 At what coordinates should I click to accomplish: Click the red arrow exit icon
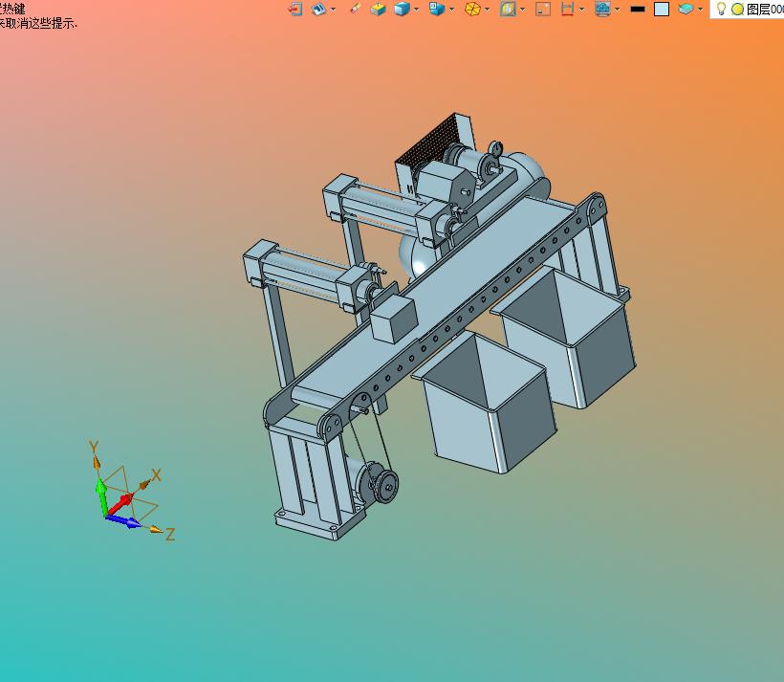pyautogui.click(x=295, y=9)
